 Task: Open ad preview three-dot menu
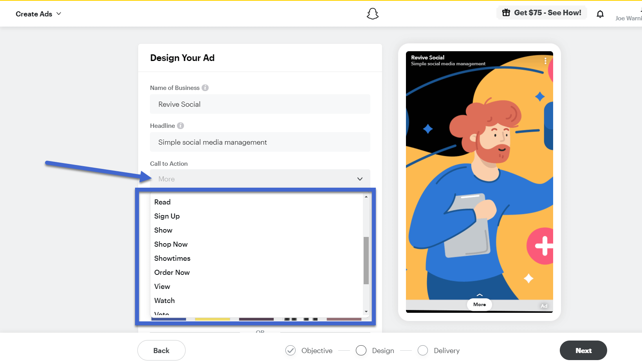point(545,61)
